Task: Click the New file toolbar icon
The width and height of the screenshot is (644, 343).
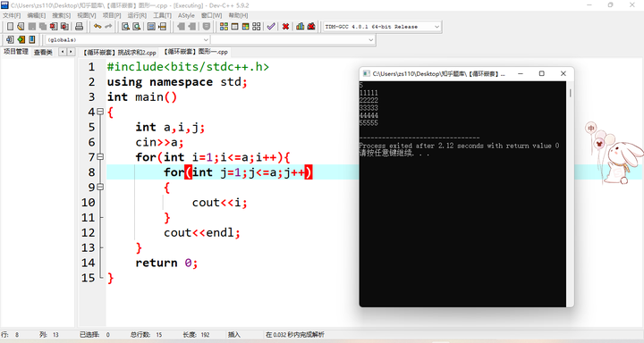Action: point(10,26)
